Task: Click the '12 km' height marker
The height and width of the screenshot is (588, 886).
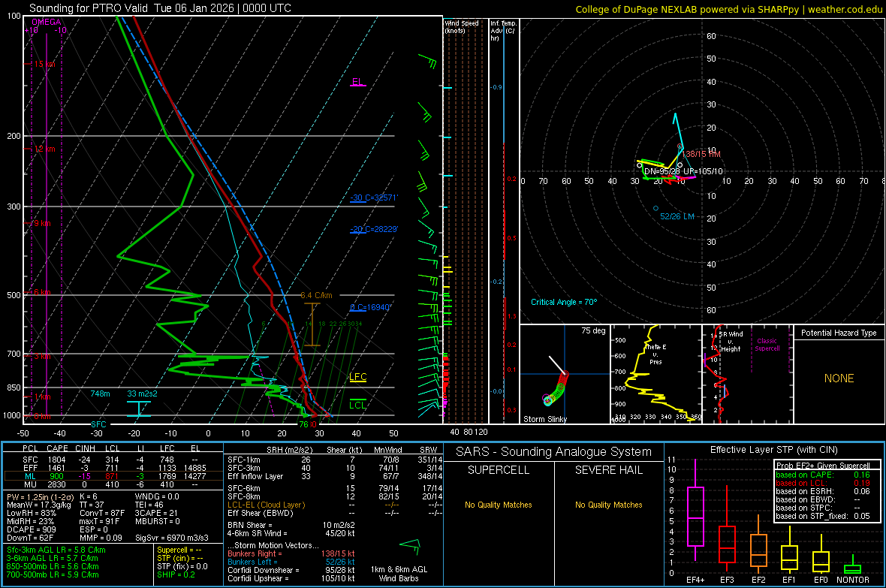Action: click(44, 149)
